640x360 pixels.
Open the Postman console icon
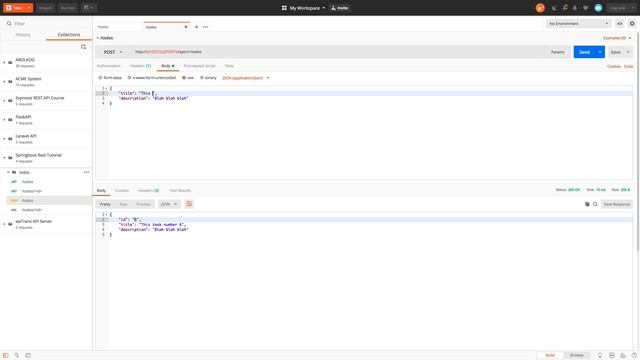click(28, 356)
